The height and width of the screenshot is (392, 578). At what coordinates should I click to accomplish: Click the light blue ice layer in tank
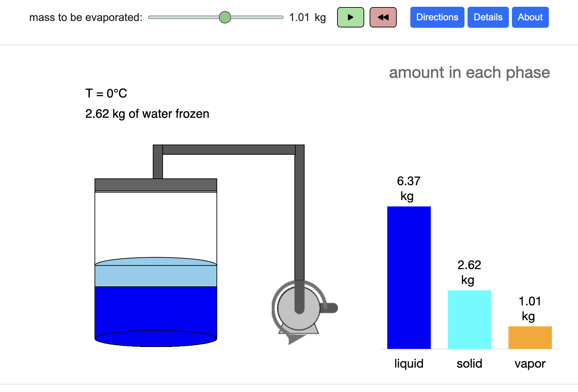[x=156, y=276]
